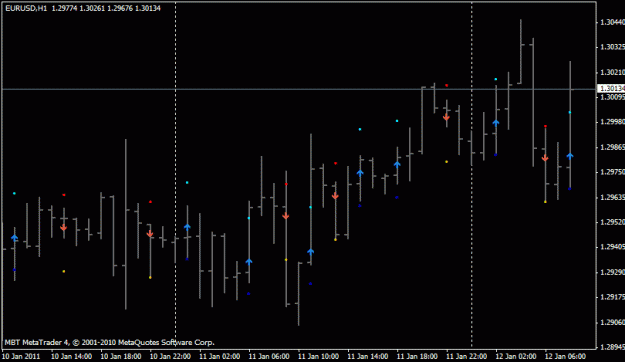Click the EURUSD,H1 chart title text
The width and height of the screenshot is (625, 362).
point(26,8)
